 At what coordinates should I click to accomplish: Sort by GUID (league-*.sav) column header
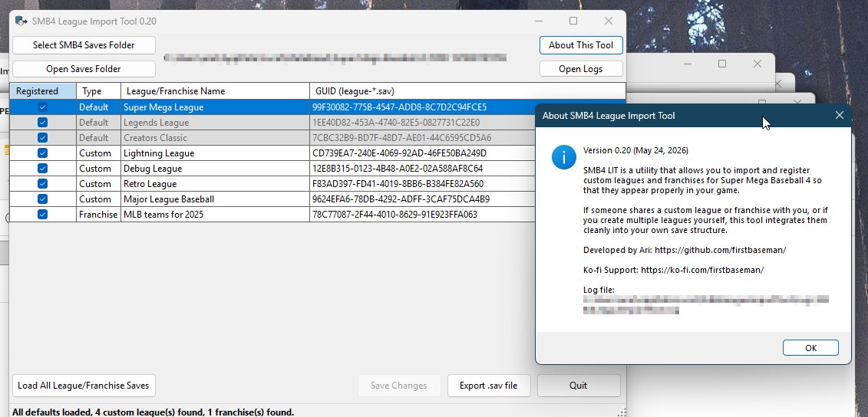pyautogui.click(x=467, y=91)
